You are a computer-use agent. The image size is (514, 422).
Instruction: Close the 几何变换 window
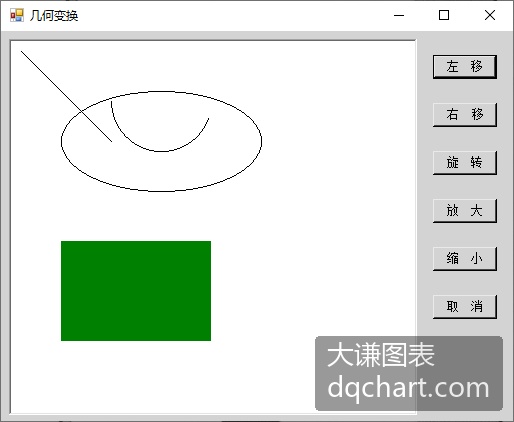pyautogui.click(x=490, y=15)
